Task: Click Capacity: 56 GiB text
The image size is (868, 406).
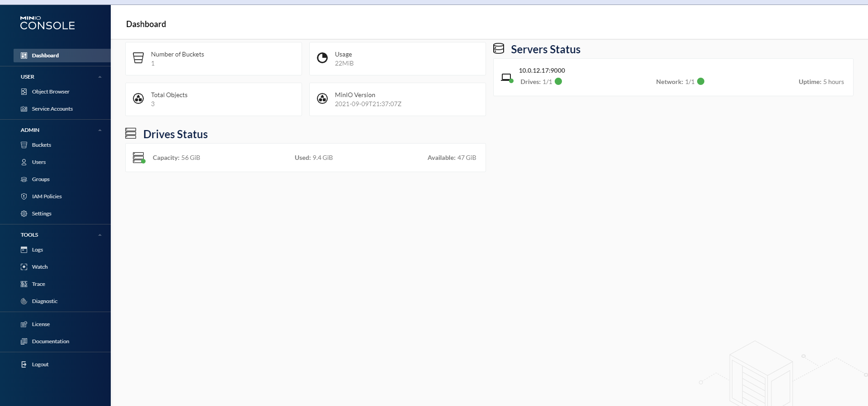Action: 176,158
